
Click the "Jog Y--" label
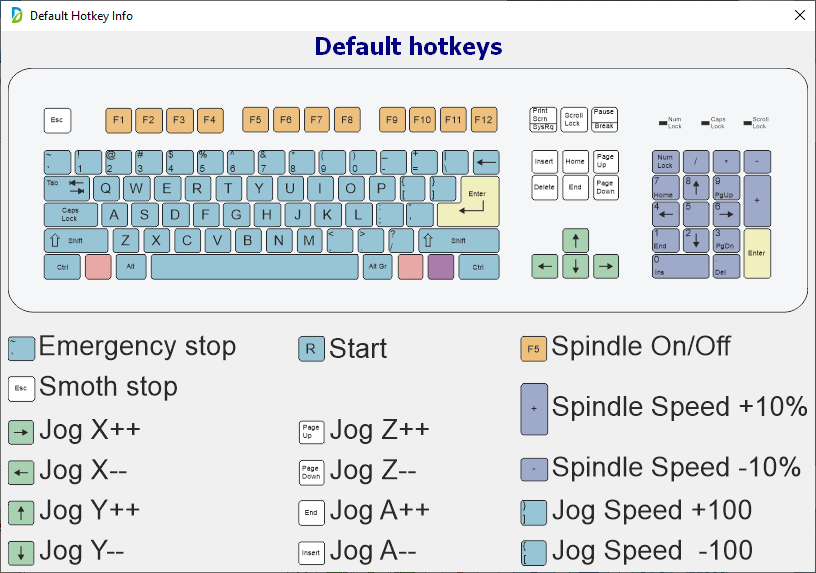click(82, 551)
